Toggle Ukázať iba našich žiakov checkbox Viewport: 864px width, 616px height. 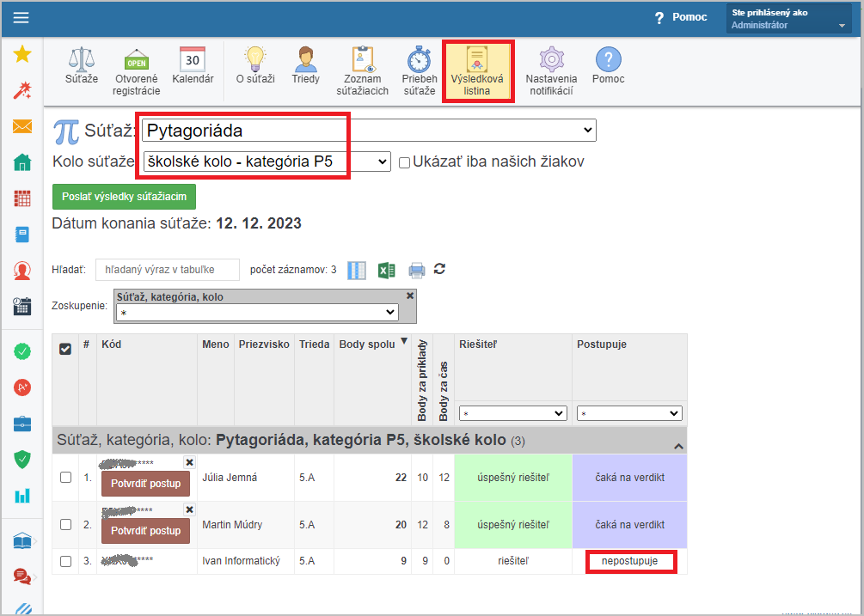pos(404,163)
